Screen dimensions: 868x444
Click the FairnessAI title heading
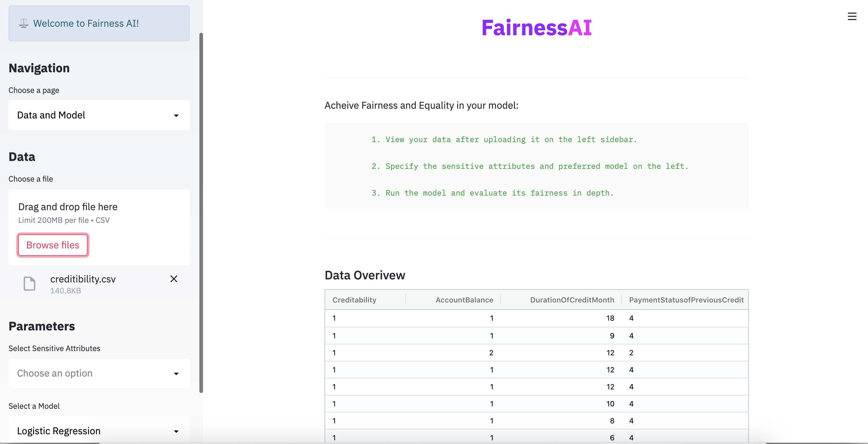point(536,28)
